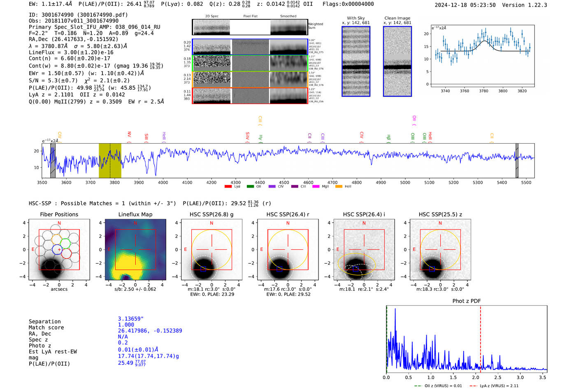
Task: Click the CIV legend swatch
Action: pyautogui.click(x=272, y=187)
